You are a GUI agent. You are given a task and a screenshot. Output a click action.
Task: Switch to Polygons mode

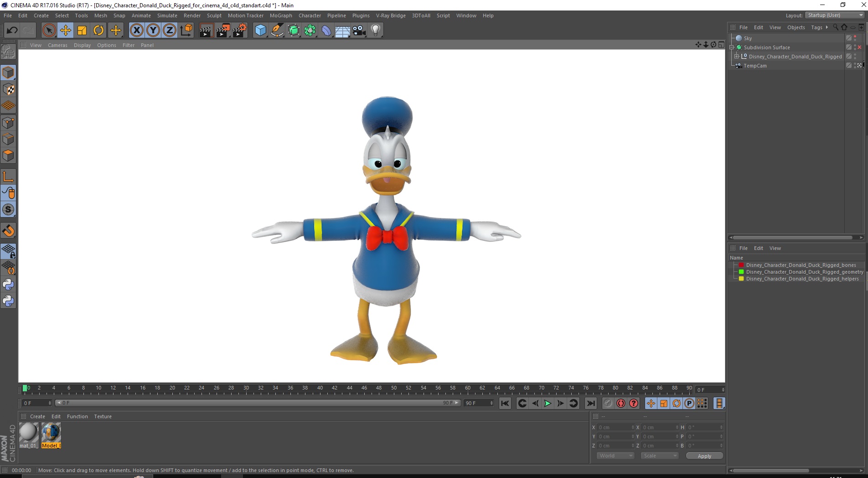pyautogui.click(x=8, y=156)
